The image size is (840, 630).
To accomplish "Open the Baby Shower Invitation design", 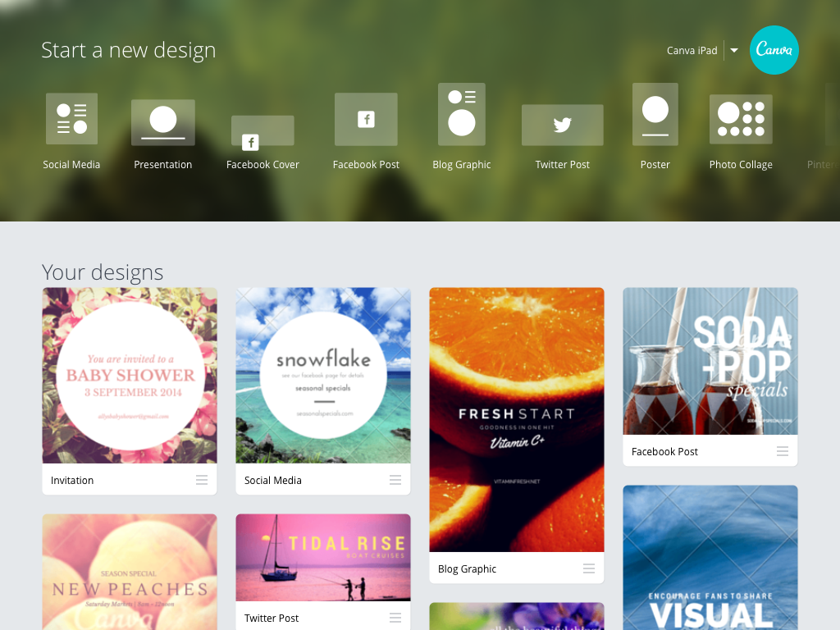I will point(129,375).
